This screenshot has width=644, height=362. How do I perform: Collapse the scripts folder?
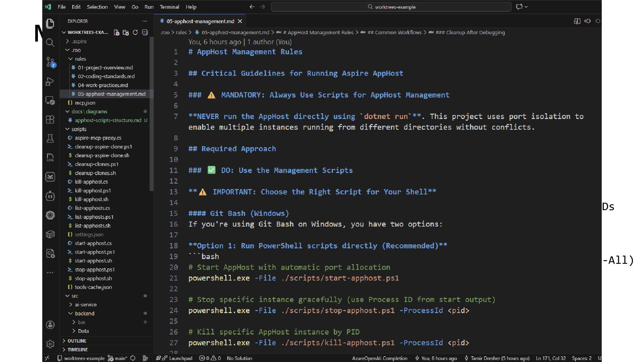78,129
